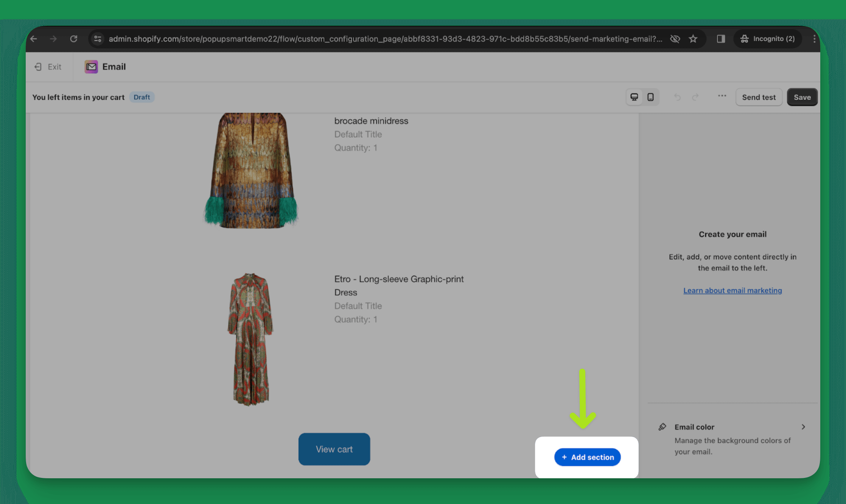Click the more options icon (three dots)
This screenshot has height=504, width=846.
click(x=721, y=97)
